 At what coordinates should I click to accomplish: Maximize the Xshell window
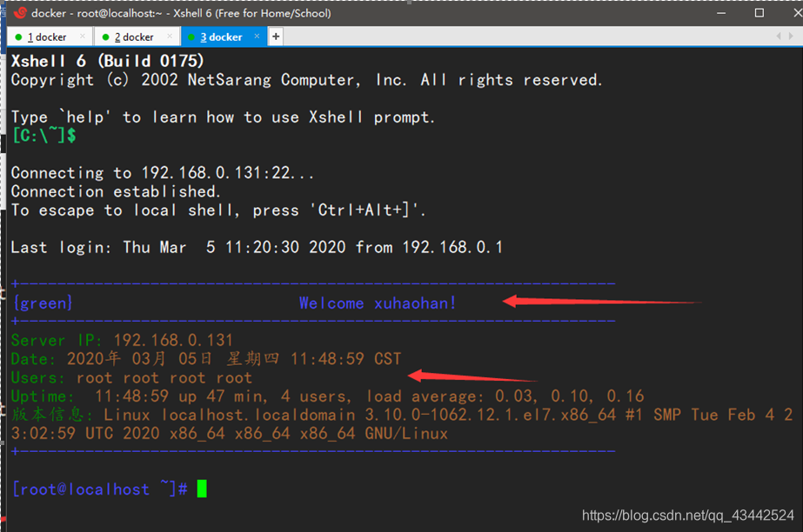(x=760, y=13)
